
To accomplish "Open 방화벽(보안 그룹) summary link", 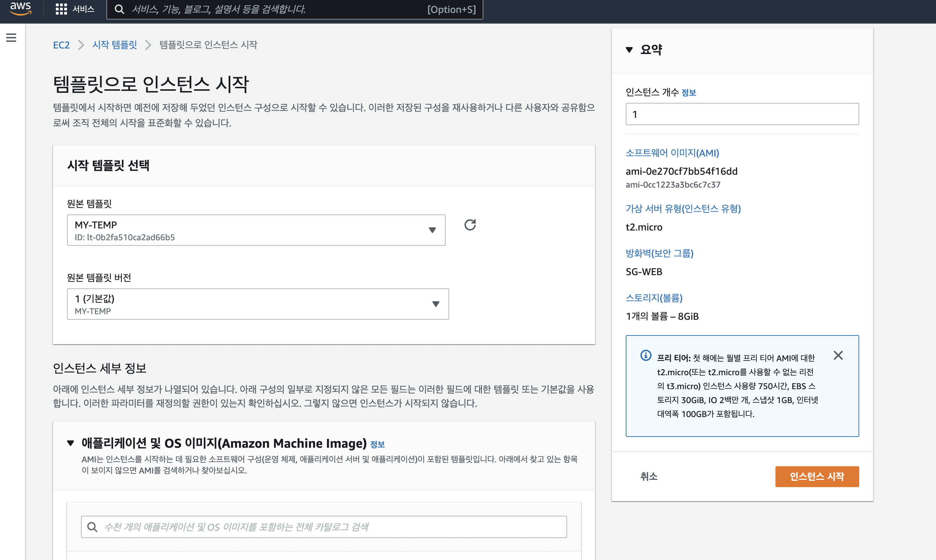I will (659, 253).
